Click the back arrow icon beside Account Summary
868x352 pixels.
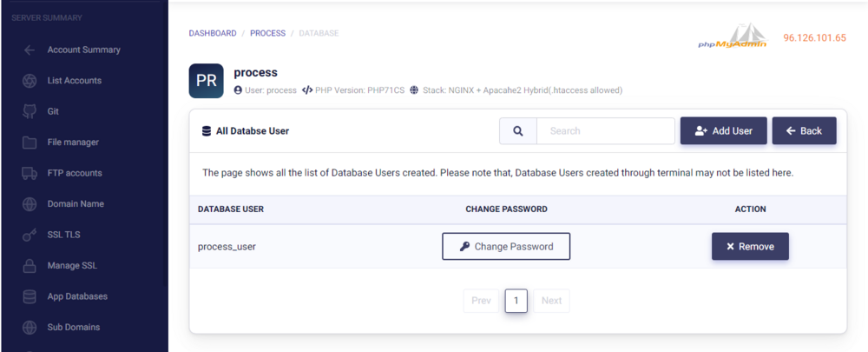pos(30,50)
